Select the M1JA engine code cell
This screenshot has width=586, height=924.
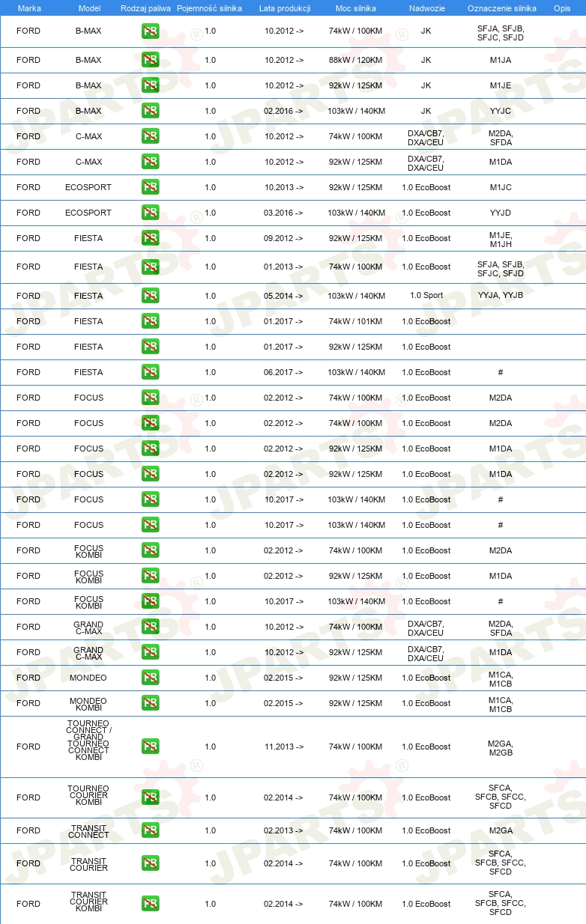501,60
